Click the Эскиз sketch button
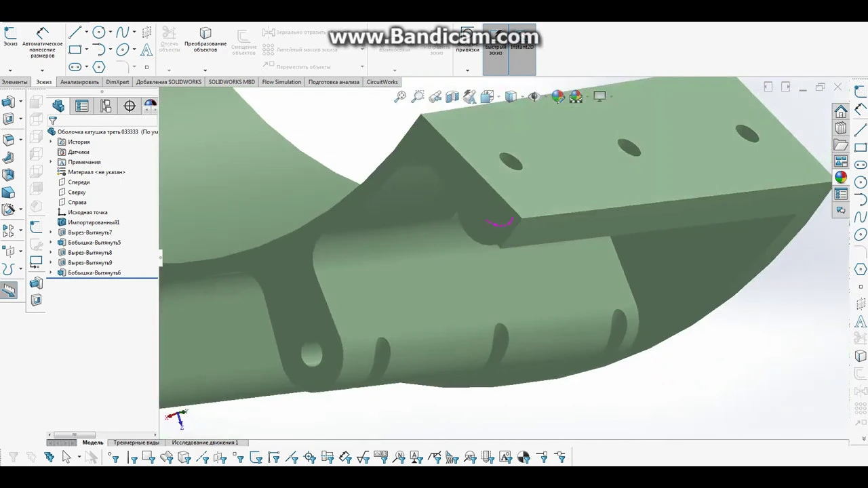This screenshot has height=488, width=868. (10, 37)
